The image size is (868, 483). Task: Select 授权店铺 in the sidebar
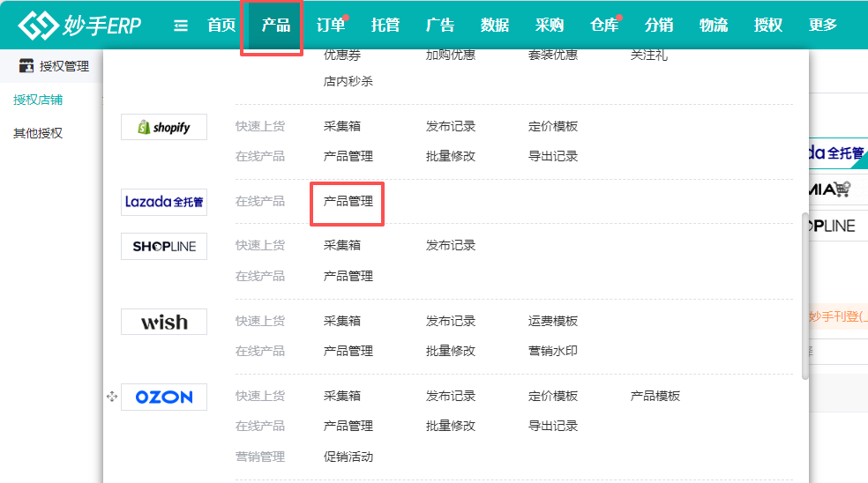(38, 100)
